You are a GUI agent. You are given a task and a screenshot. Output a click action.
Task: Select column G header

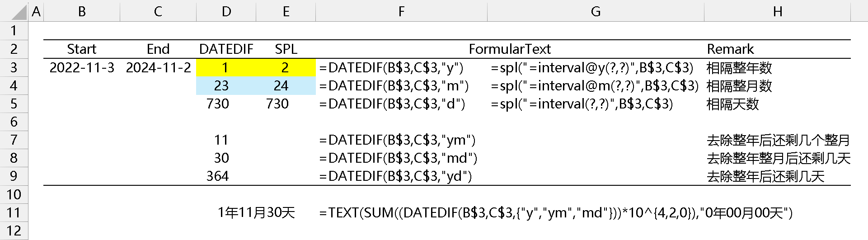coord(596,11)
